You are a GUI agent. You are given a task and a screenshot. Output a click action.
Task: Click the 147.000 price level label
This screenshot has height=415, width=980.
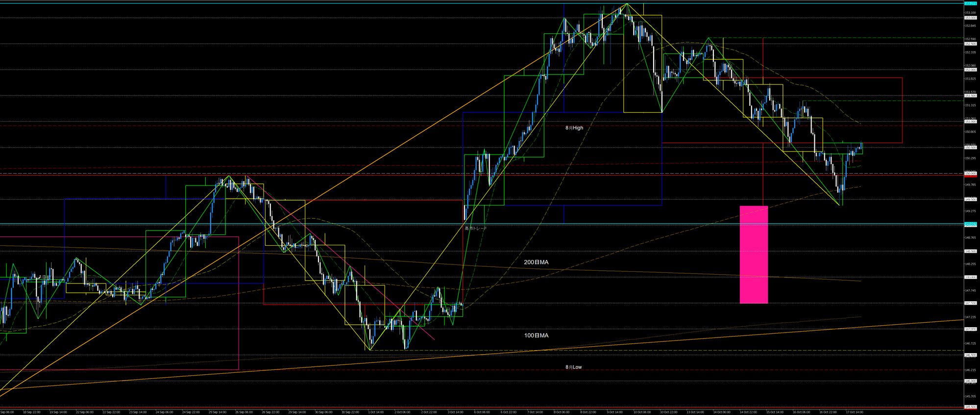pos(970,329)
